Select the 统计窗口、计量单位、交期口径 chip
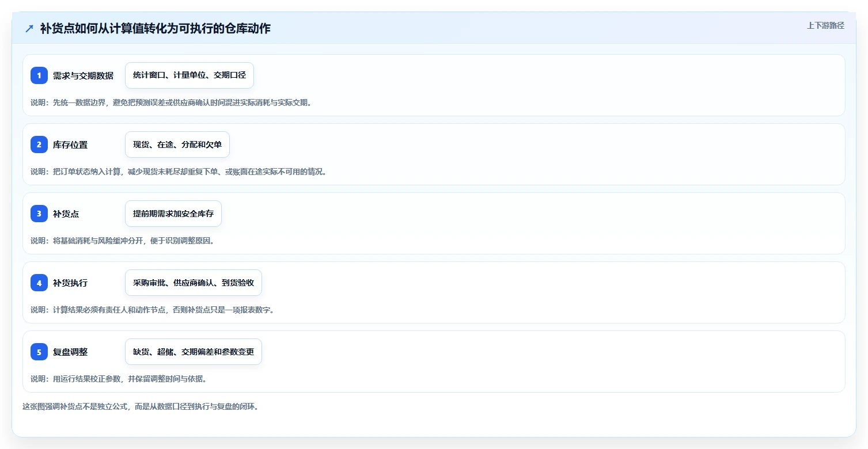 click(x=189, y=75)
